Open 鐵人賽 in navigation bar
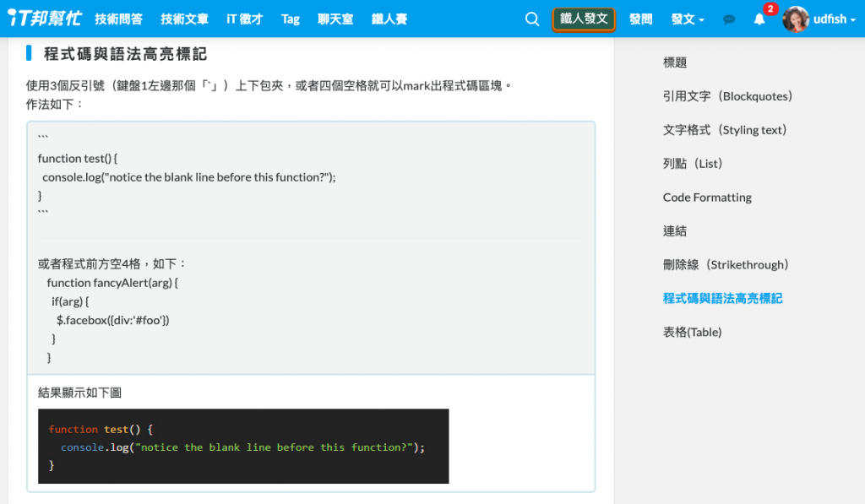Viewport: 865px width, 504px height. (389, 19)
